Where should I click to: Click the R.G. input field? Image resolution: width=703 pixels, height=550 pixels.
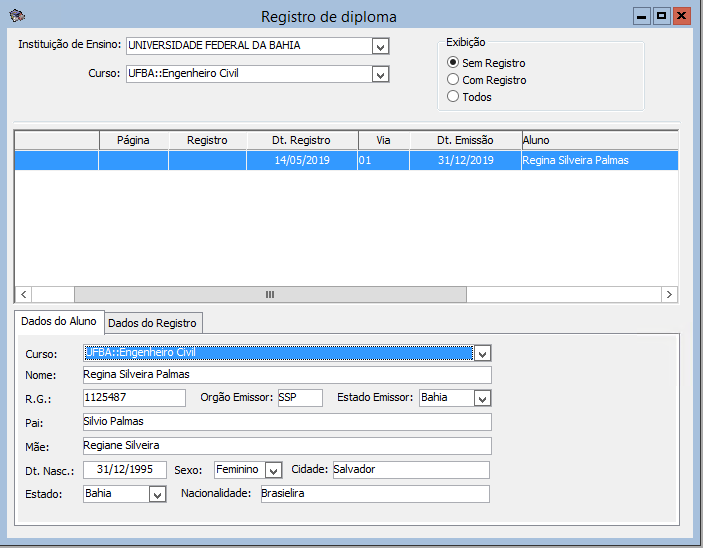(x=134, y=398)
